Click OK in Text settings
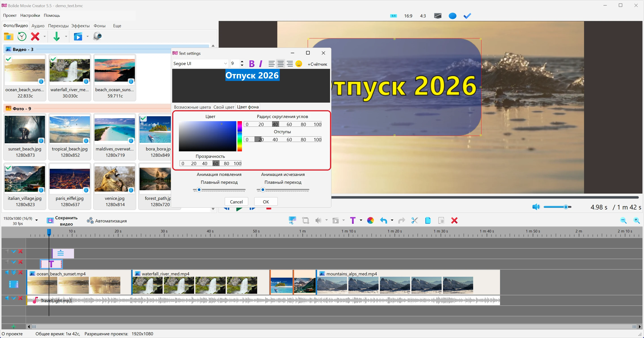This screenshot has height=338, width=644. 266,202
